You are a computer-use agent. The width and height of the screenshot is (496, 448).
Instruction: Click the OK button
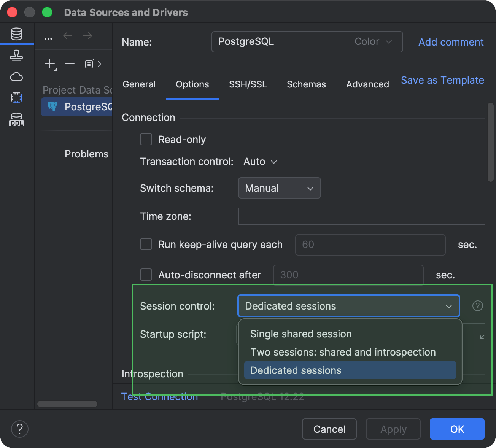point(457,429)
